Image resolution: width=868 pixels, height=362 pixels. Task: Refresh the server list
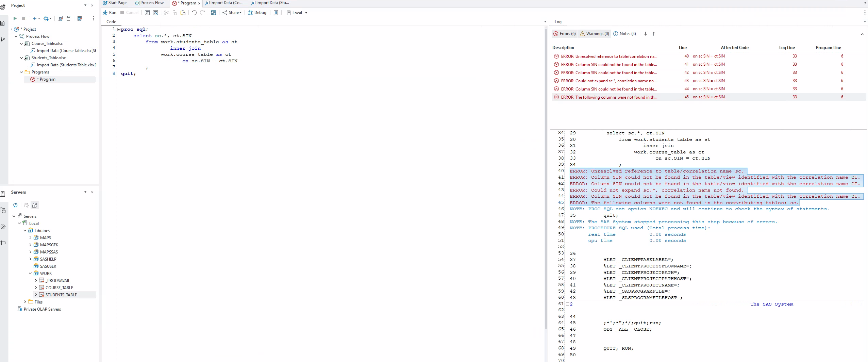pos(16,205)
